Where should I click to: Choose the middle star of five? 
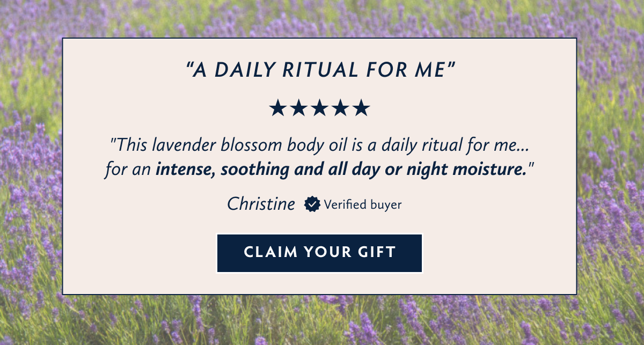[319, 108]
